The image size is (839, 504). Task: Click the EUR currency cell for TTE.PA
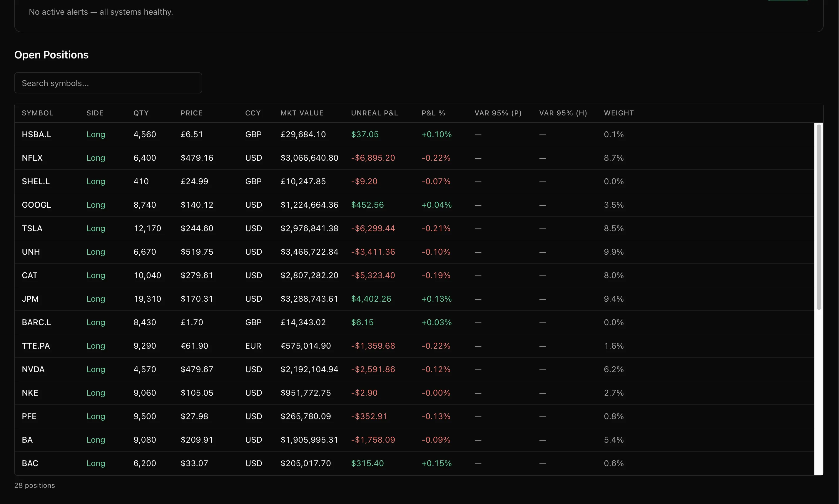tap(253, 345)
